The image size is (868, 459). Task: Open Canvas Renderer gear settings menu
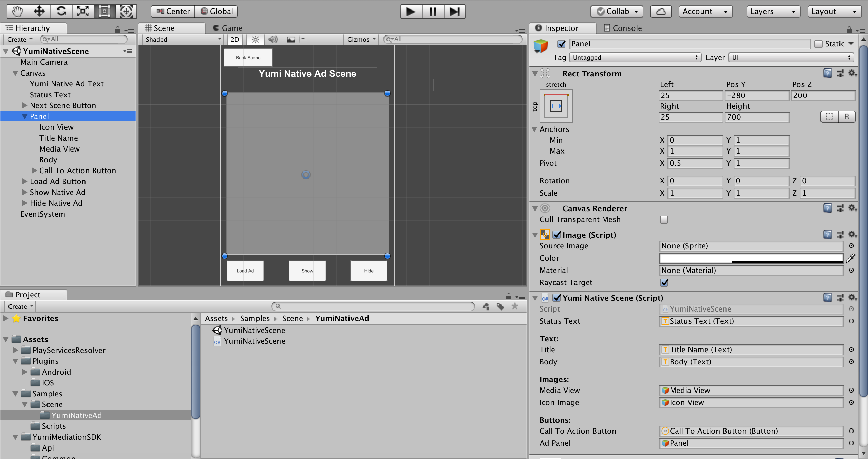pyautogui.click(x=852, y=208)
